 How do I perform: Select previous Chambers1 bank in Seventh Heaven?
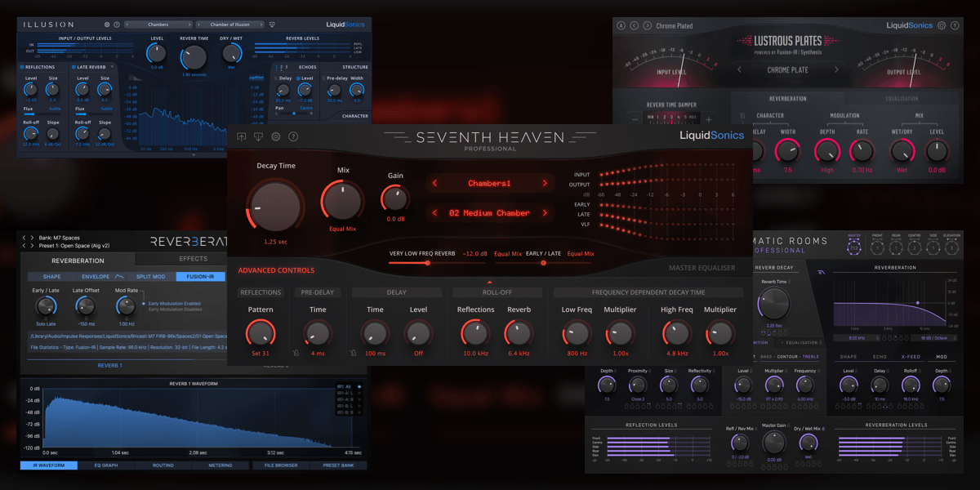click(x=434, y=184)
